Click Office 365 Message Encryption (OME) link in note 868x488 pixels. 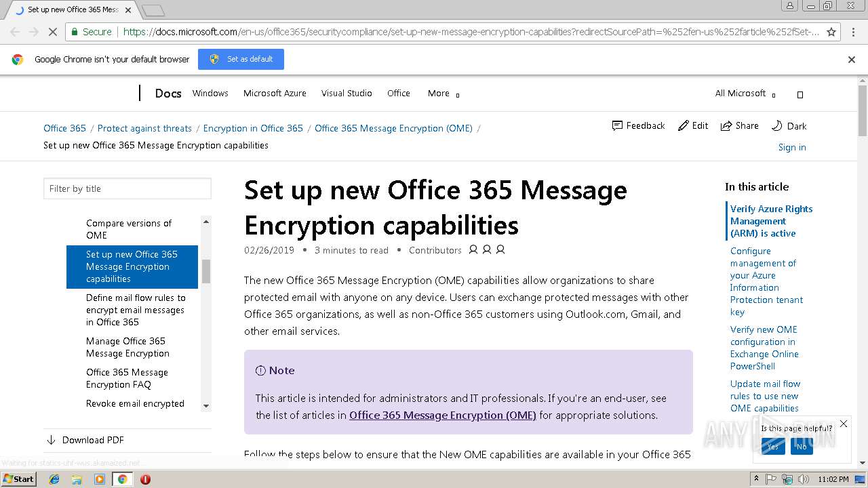tap(443, 415)
